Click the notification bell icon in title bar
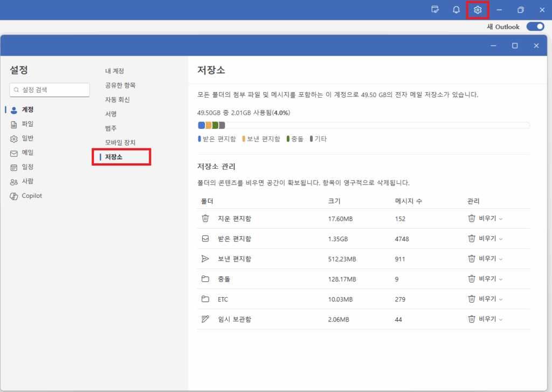This screenshot has width=552, height=392. click(x=456, y=9)
